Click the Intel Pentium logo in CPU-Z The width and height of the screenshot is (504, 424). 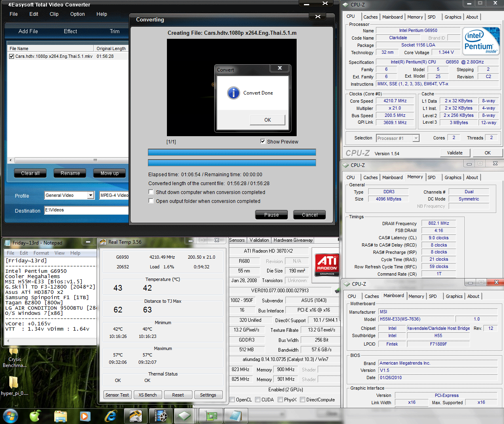481,42
